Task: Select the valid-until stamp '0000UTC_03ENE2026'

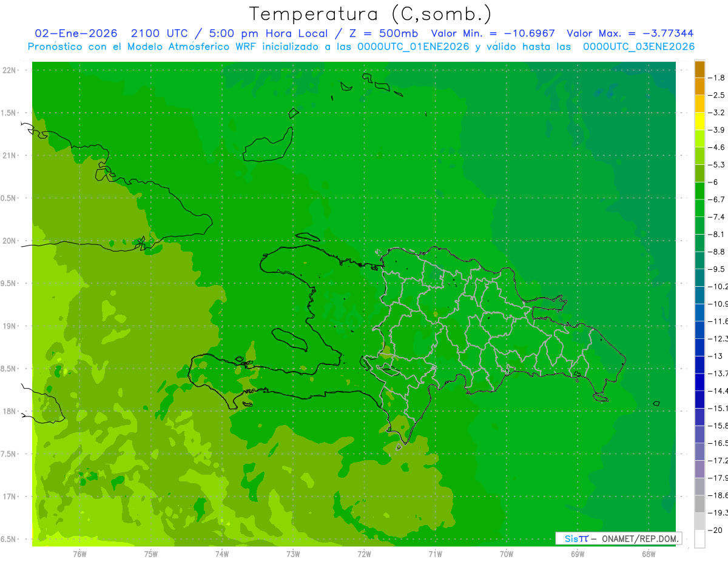Action: click(638, 47)
